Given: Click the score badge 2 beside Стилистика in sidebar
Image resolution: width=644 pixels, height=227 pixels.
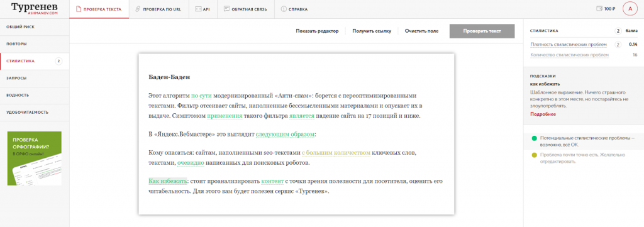Looking at the screenshot, I should 58,61.
